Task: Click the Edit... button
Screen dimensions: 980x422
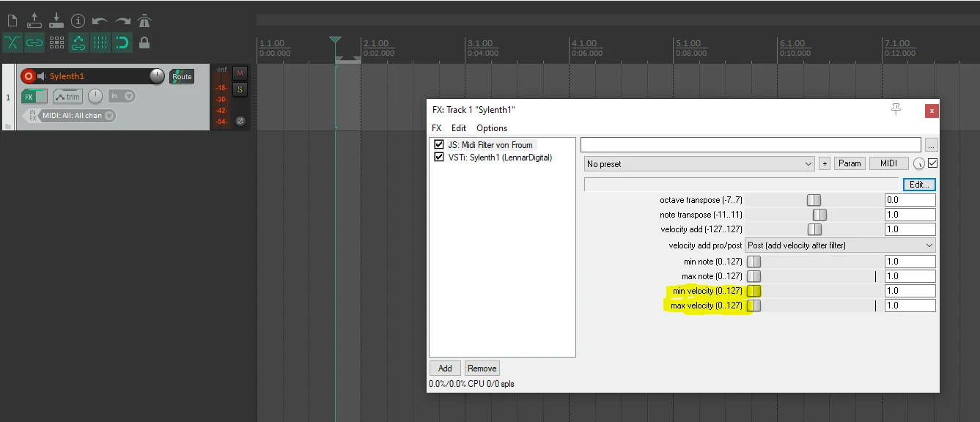Action: tap(919, 185)
